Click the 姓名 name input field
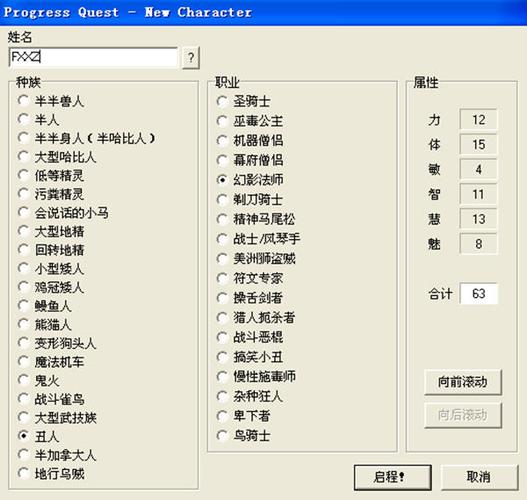This screenshot has width=527, height=500. point(93,57)
